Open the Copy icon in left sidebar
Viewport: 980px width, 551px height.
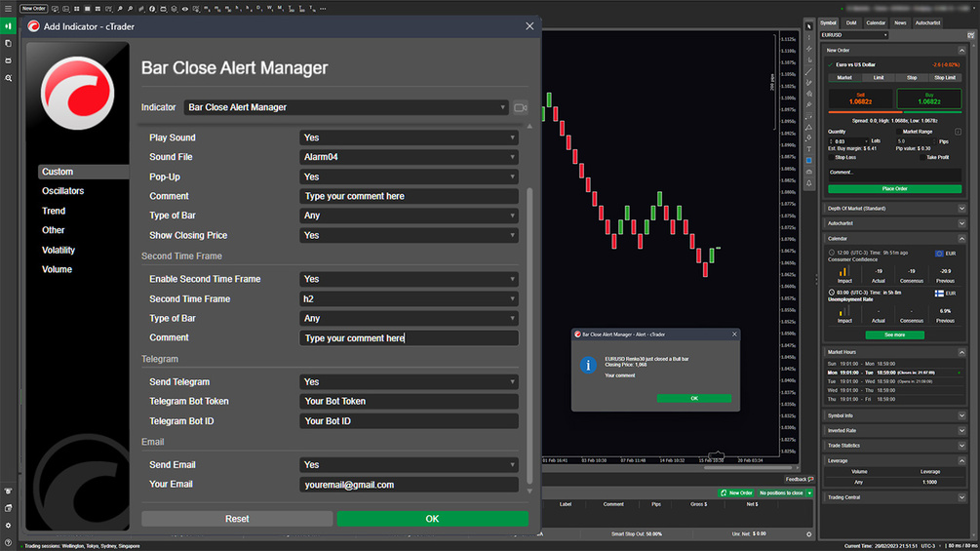pos(8,44)
